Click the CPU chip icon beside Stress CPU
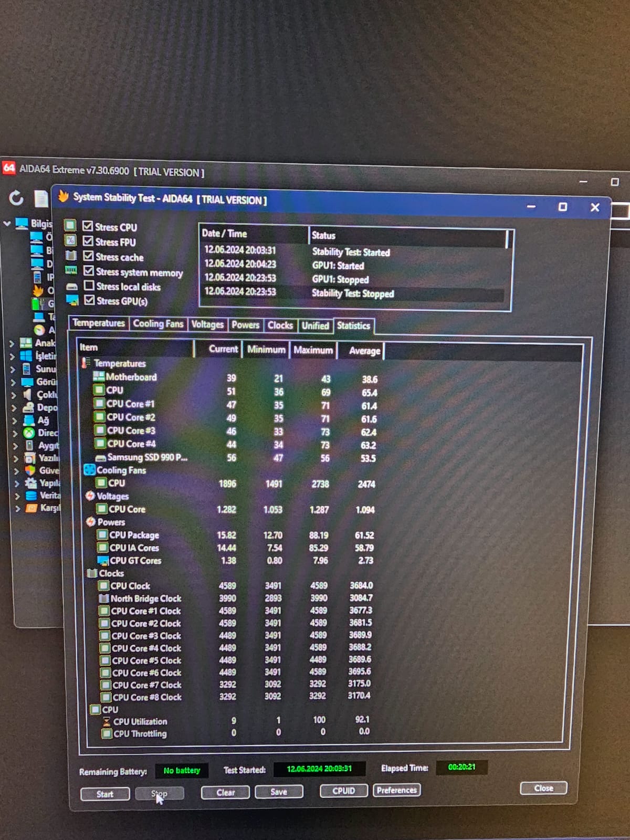The height and width of the screenshot is (840, 630). click(70, 226)
